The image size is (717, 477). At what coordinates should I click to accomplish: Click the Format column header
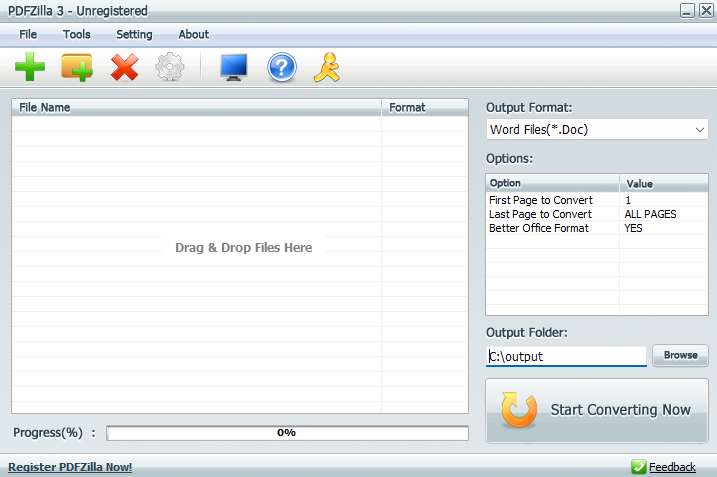coord(425,107)
